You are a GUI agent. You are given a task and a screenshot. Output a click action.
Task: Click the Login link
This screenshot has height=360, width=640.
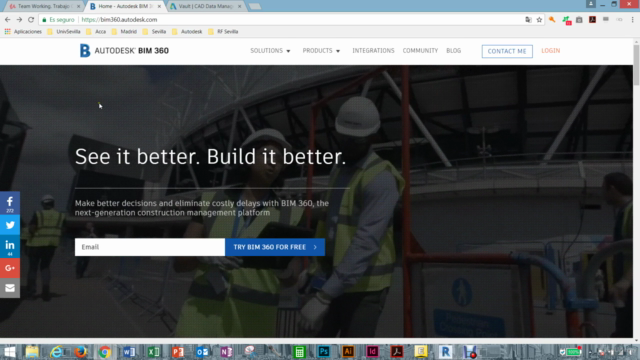point(551,51)
